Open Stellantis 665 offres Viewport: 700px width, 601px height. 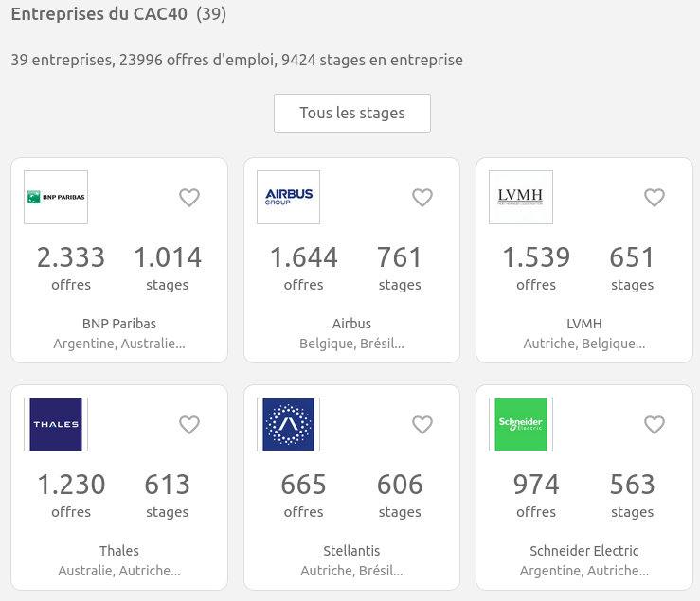pos(304,494)
